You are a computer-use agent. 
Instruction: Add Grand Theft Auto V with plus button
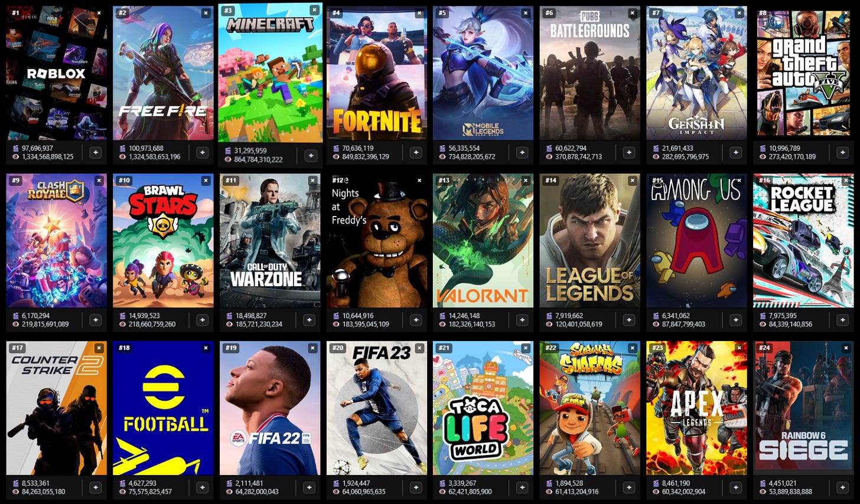tap(842, 152)
